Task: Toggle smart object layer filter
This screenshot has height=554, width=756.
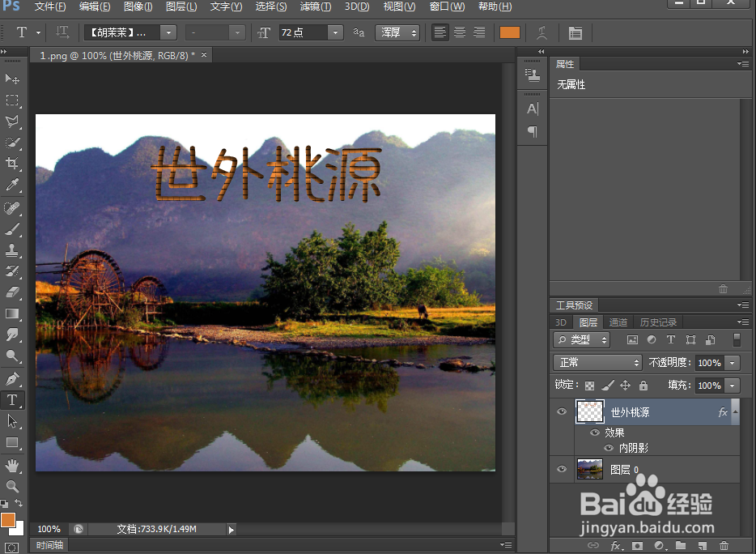Action: tap(710, 339)
